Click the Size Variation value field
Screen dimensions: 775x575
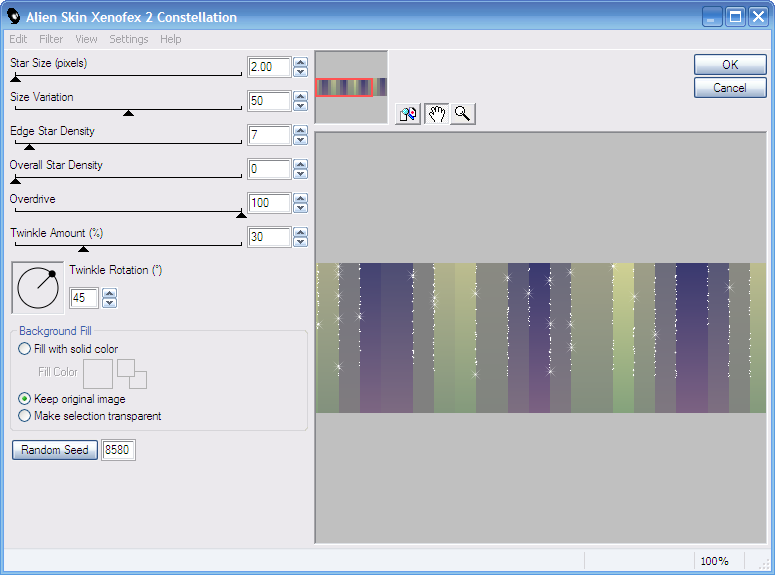pyautogui.click(x=269, y=101)
